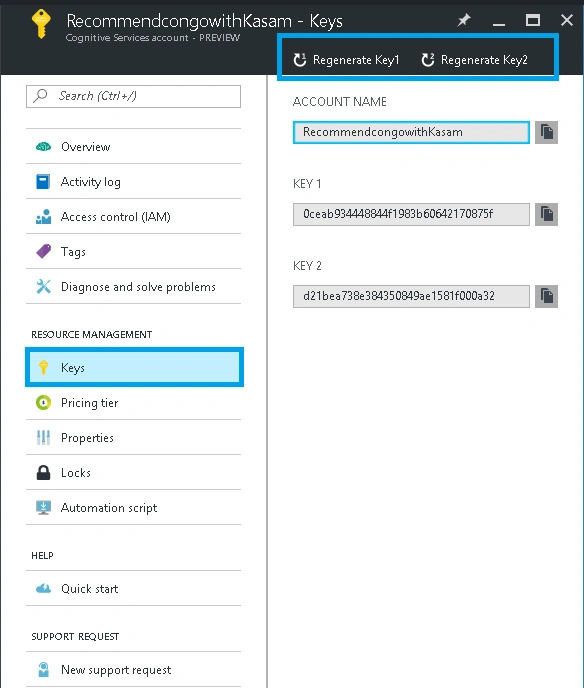This screenshot has height=688, width=584.
Task: Open the Activity log section
Action: click(133, 181)
